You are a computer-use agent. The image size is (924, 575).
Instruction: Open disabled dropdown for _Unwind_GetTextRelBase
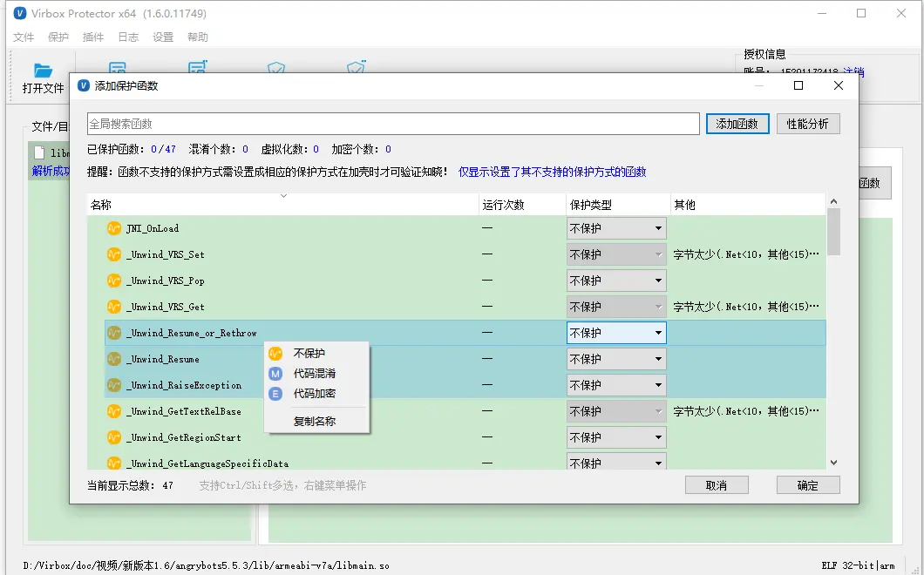click(x=616, y=411)
